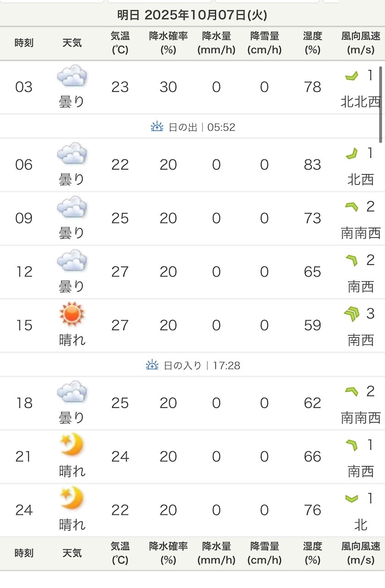Click the wind arrow icon at 24 o'clock
Screen dimensions: 385x588
(x=352, y=499)
